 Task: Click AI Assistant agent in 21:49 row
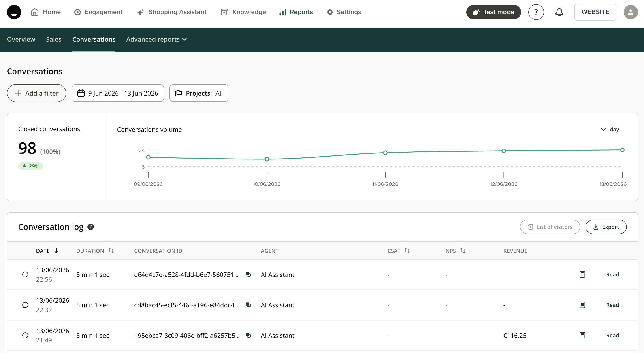277,335
